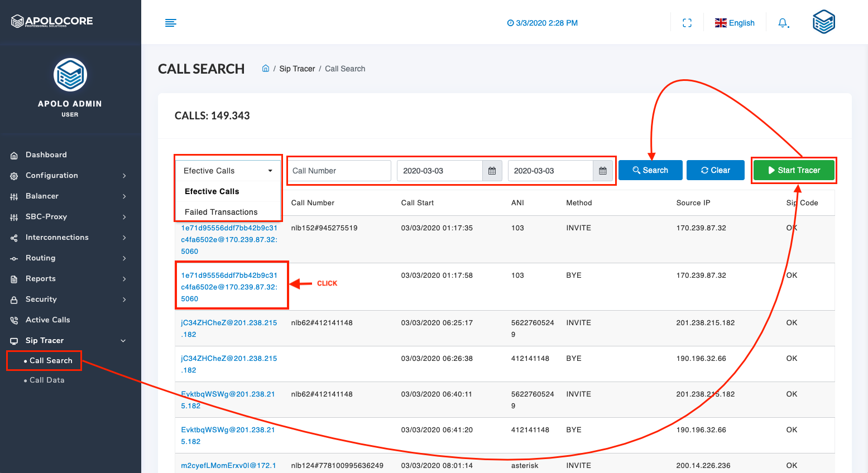Expand the Configuration menu
Screen dimensions: 868x473
(68, 175)
